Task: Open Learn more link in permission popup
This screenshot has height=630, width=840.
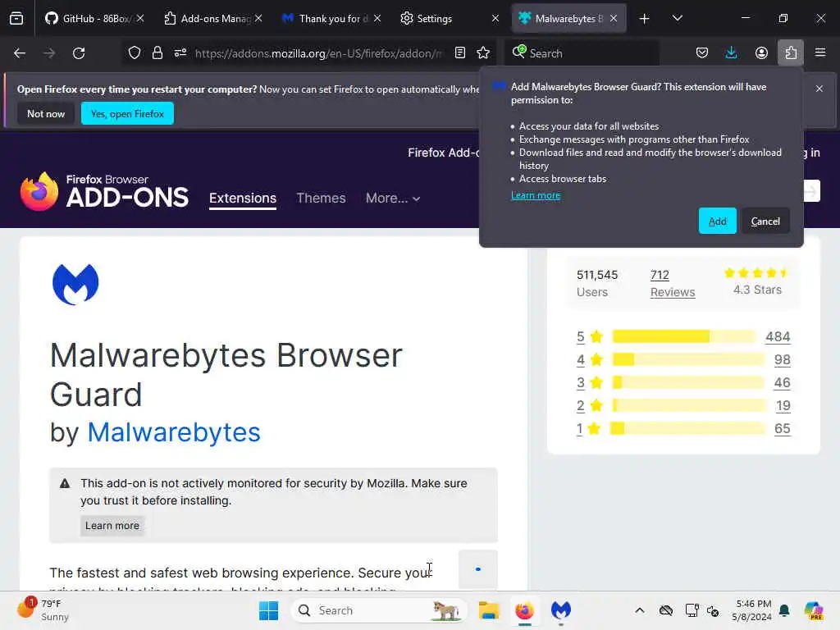Action: (x=536, y=195)
